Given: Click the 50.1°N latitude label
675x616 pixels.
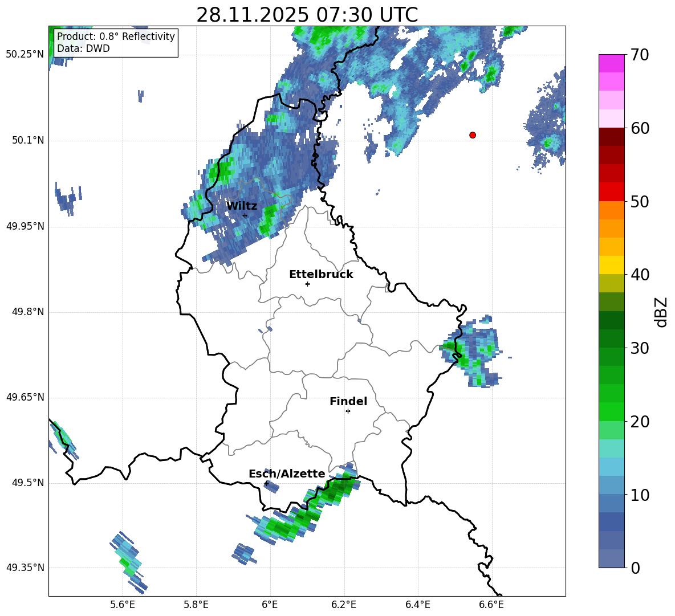Looking at the screenshot, I should [28, 141].
